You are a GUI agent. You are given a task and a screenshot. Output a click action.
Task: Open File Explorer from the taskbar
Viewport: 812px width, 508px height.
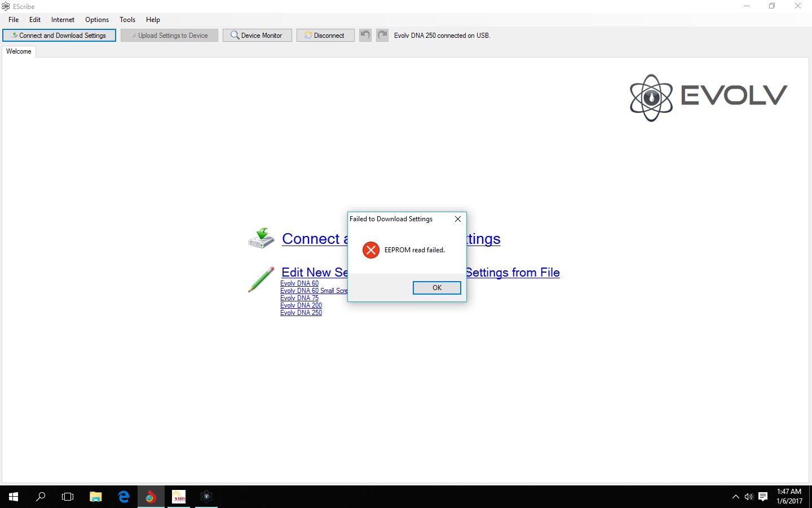96,497
